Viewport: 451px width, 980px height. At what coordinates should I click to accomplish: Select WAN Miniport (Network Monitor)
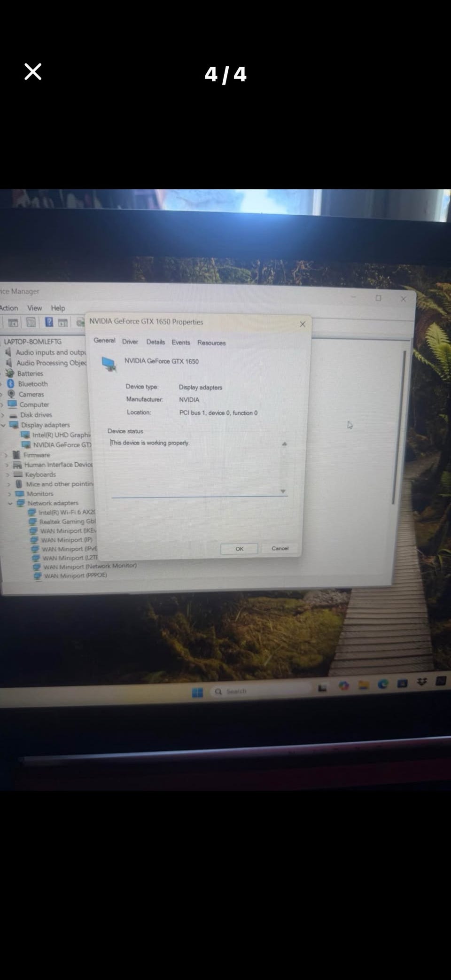coord(90,566)
